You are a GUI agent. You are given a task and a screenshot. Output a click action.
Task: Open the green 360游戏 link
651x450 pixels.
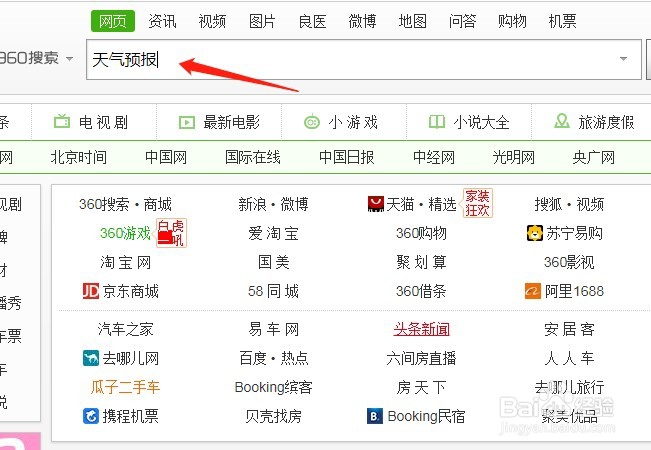[x=125, y=233]
